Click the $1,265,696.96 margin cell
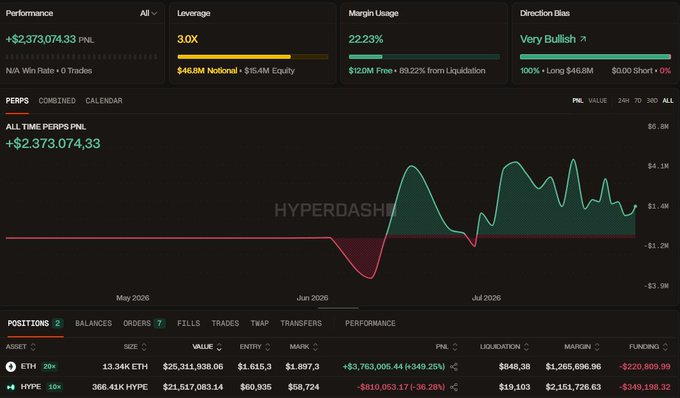The image size is (680, 398). pos(573,367)
